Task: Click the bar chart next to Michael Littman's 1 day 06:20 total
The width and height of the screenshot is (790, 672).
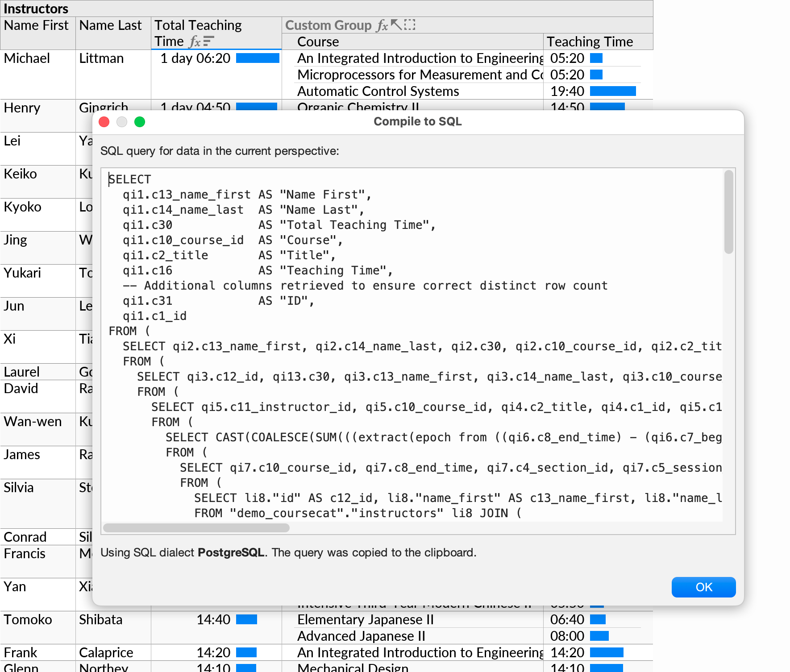Action: coord(257,58)
